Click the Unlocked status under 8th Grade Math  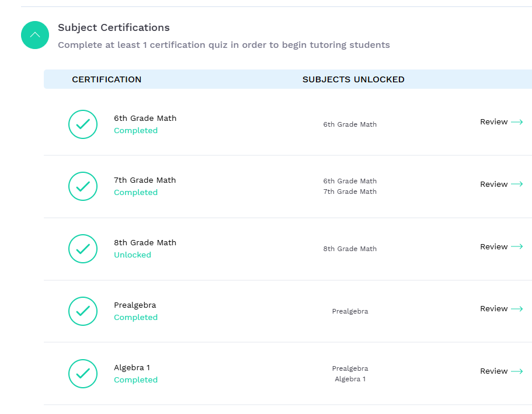133,255
